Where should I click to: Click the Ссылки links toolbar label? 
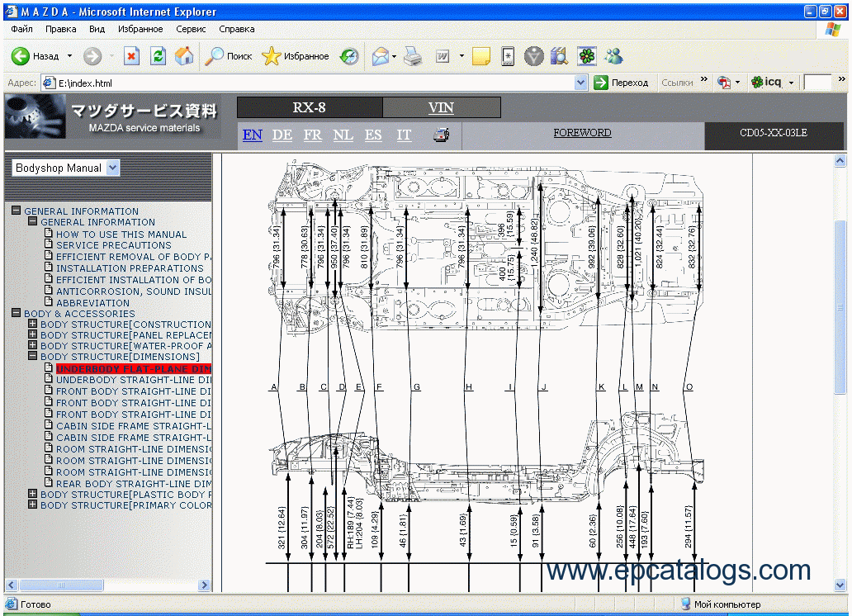[x=677, y=83]
